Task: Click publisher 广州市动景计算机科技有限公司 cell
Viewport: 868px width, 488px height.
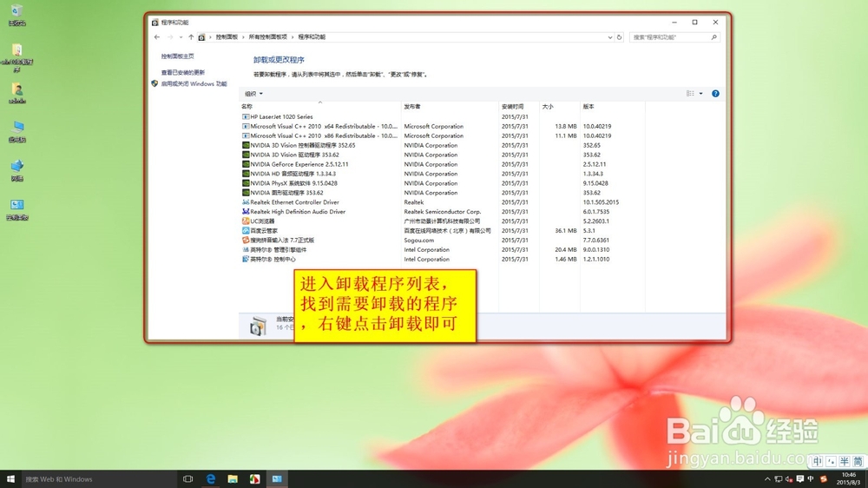Action: [x=442, y=221]
